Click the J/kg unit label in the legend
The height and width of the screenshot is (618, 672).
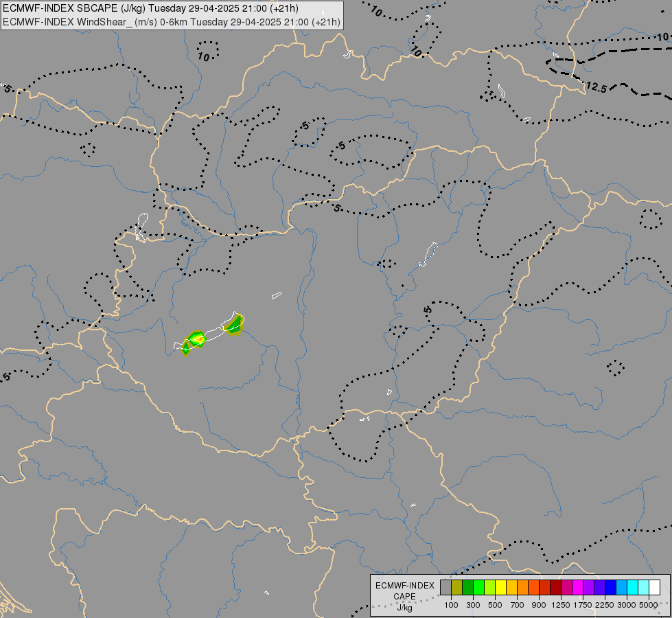pos(404,608)
